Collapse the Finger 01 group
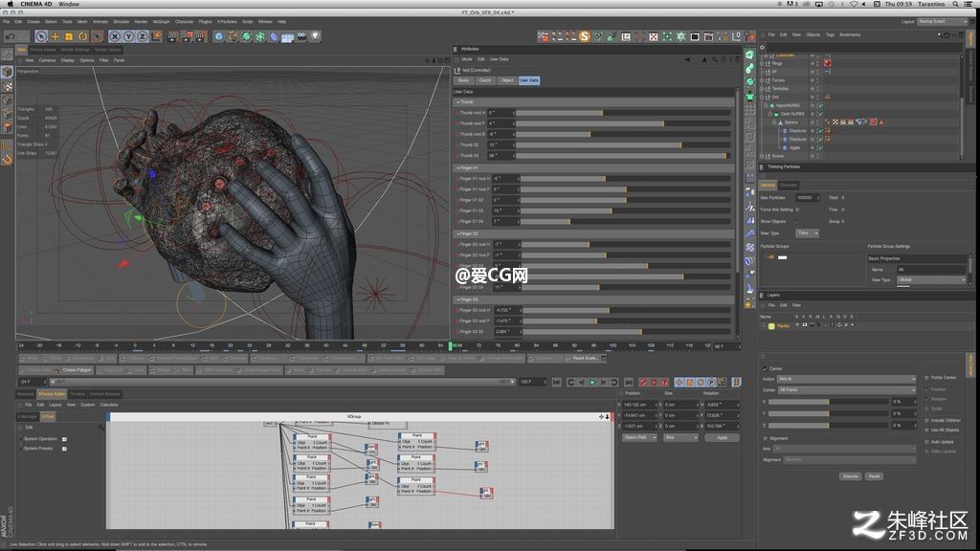Viewport: 980px width, 551px height. point(457,168)
